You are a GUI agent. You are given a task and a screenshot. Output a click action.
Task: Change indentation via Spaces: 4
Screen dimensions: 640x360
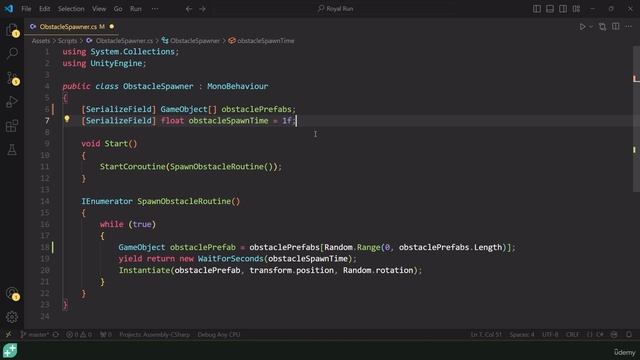[x=522, y=334]
